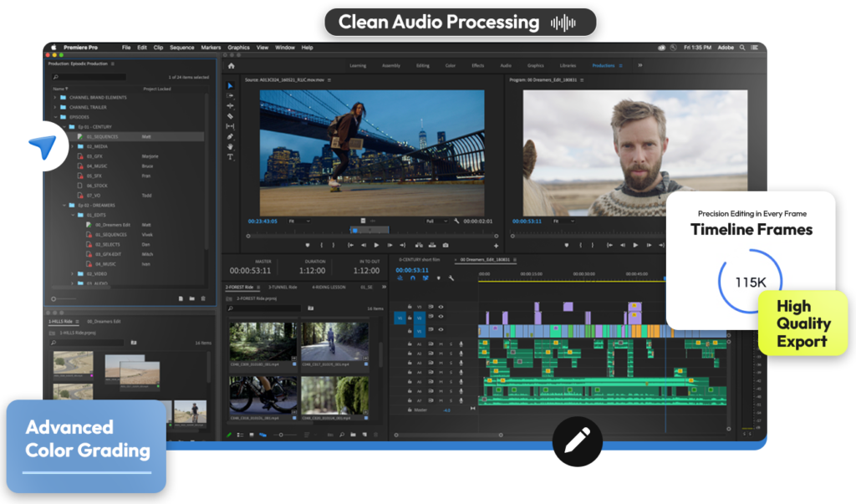
Task: Expand the CHANNEL BRAND ELEMENTS folder
Action: [x=56, y=97]
